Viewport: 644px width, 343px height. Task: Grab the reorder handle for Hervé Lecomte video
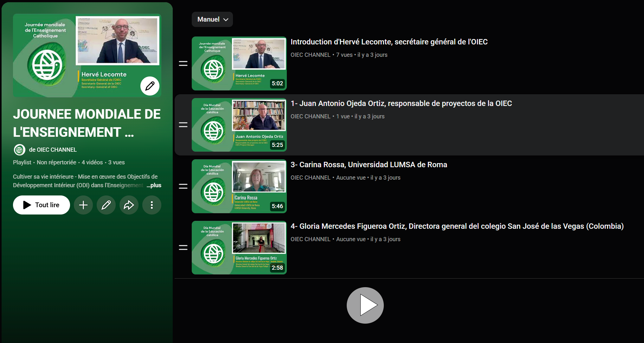point(183,63)
